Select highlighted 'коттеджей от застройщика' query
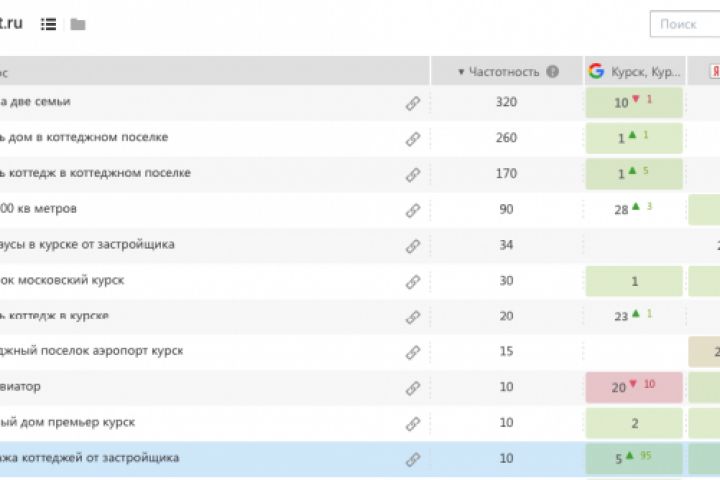 (x=90, y=458)
